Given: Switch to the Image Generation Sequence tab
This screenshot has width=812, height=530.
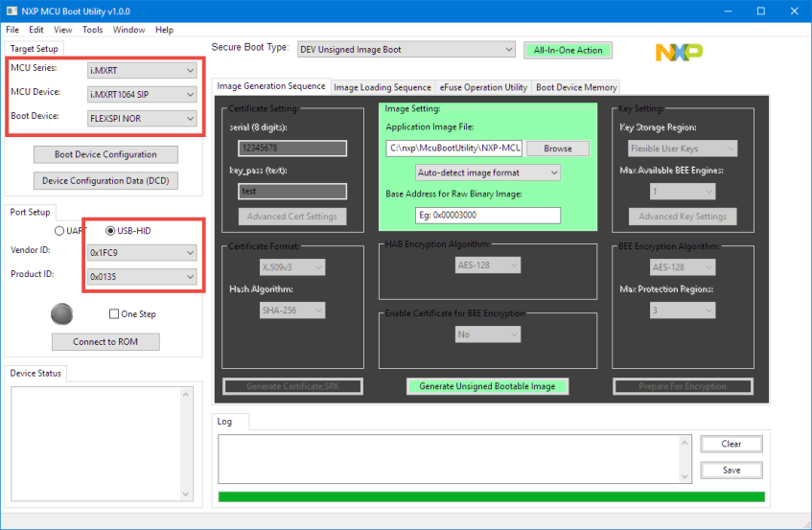Looking at the screenshot, I should tap(271, 86).
